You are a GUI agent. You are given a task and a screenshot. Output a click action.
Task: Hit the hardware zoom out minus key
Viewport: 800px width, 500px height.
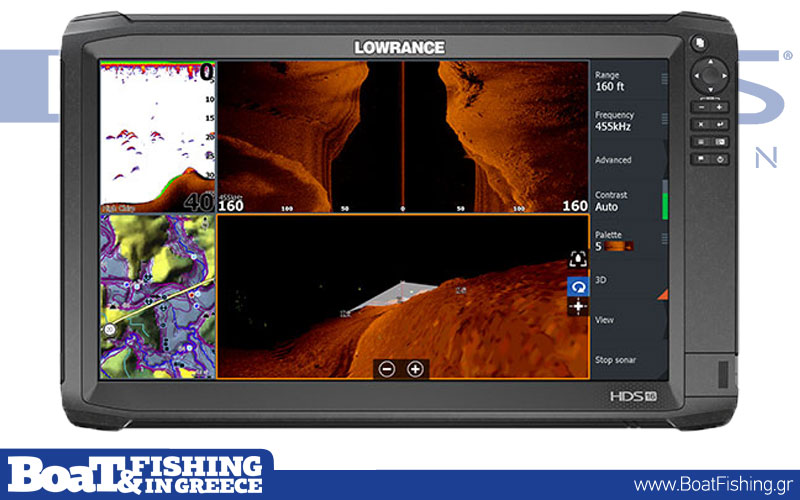701,107
